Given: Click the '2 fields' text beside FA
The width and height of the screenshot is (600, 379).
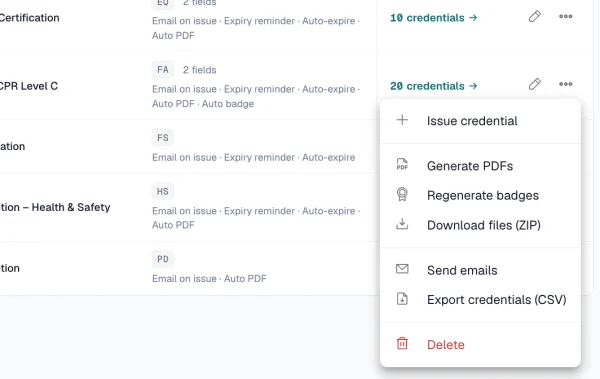Looking at the screenshot, I should tap(199, 70).
